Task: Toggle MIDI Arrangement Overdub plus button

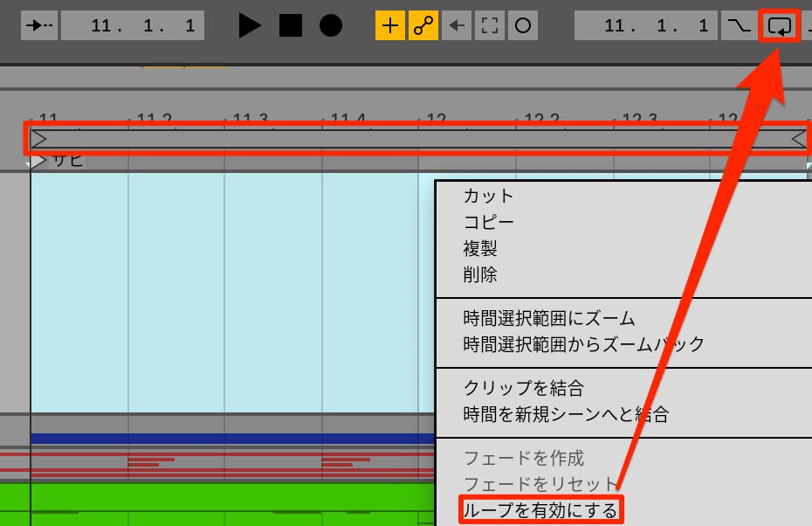Action: click(390, 25)
